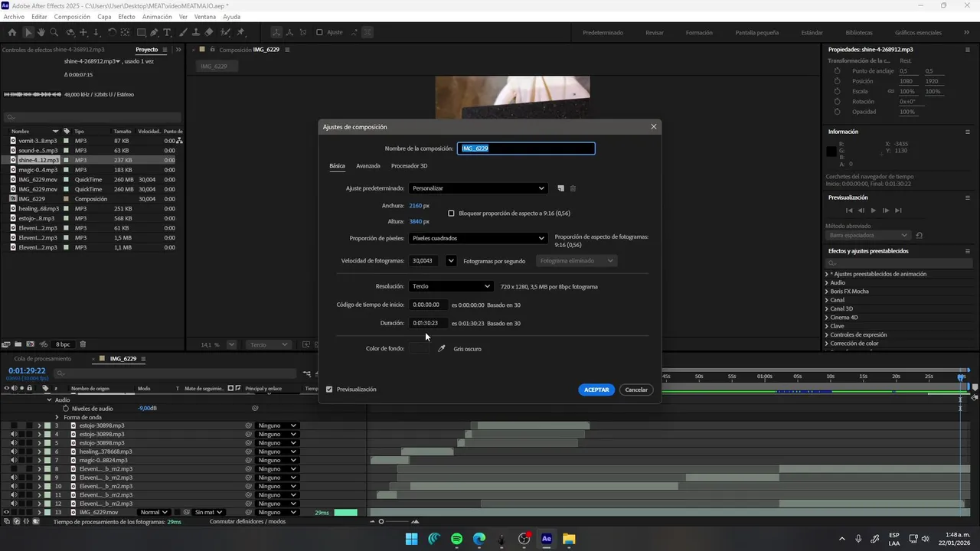The image size is (980, 551).
Task: Click the Color de fondo swatch
Action: [419, 348]
